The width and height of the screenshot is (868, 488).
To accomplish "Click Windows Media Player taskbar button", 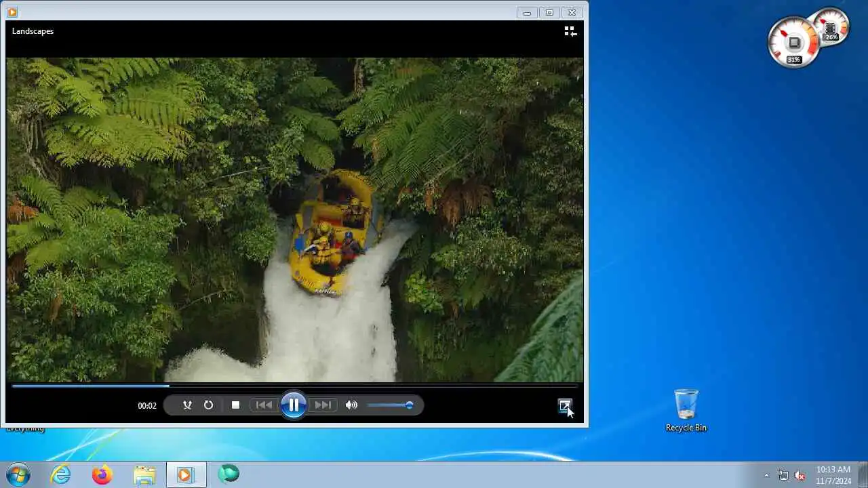I will (186, 474).
